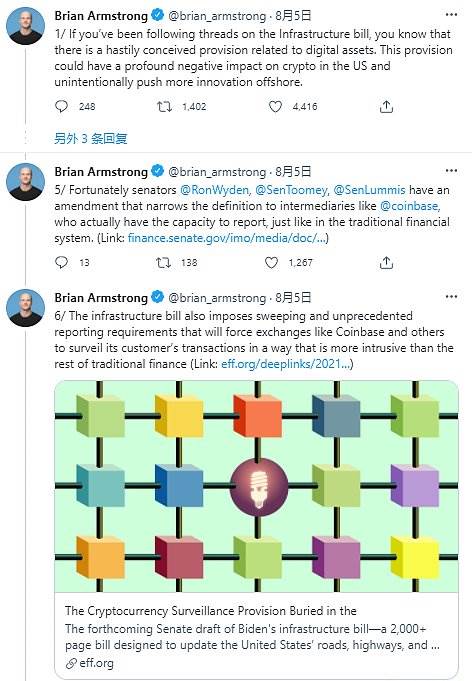The height and width of the screenshot is (681, 472).
Task: Reply to the tweet with 13 replies
Action: point(62,262)
